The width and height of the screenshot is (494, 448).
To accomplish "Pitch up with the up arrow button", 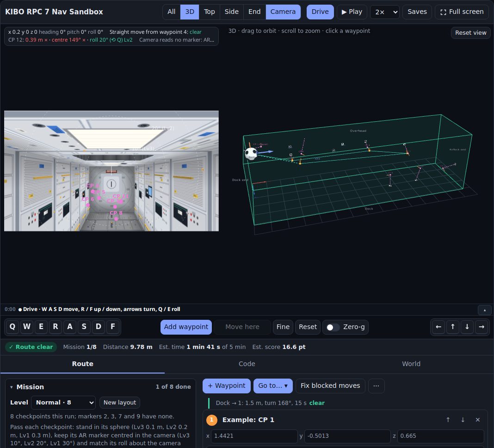I will 453,327.
